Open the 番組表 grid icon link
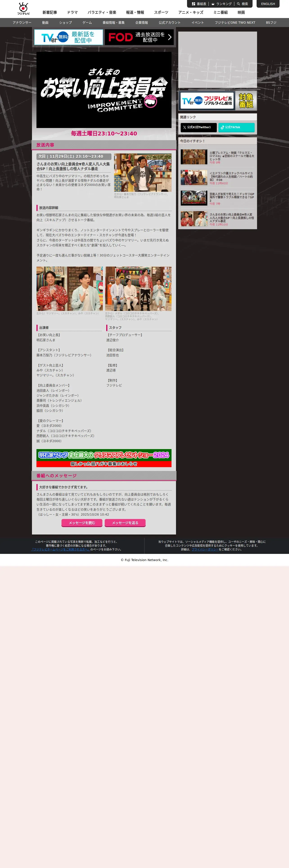The height and width of the screenshot is (868, 289). (199, 4)
